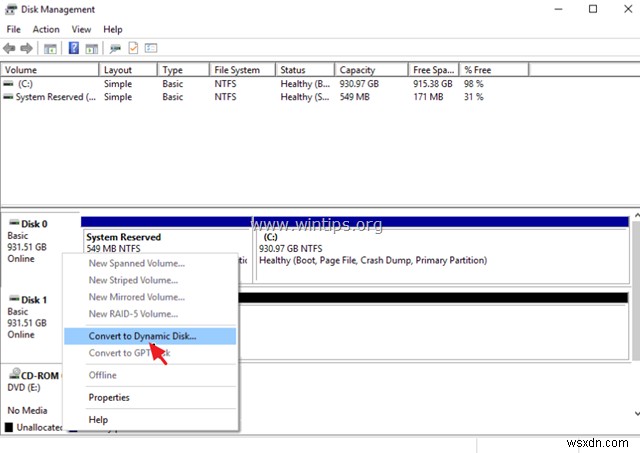
Task: Select the (C:) row in volume list
Action: tap(264, 84)
